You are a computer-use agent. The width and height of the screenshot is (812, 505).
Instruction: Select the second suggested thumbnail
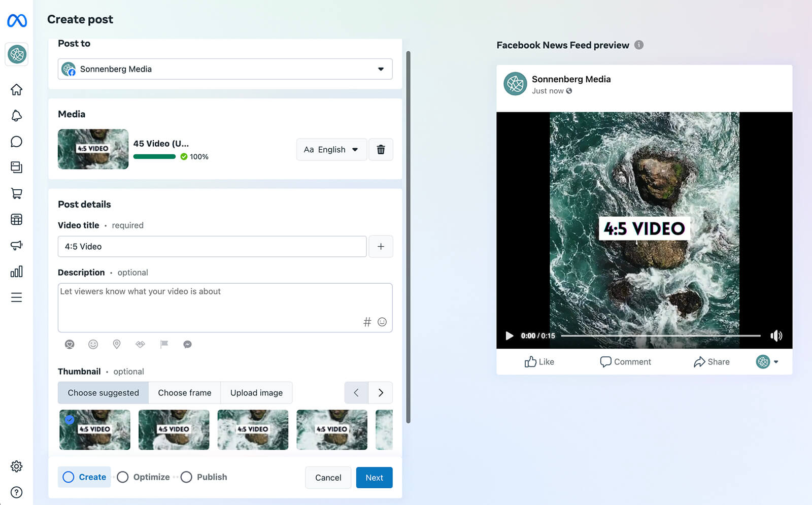[x=174, y=430]
